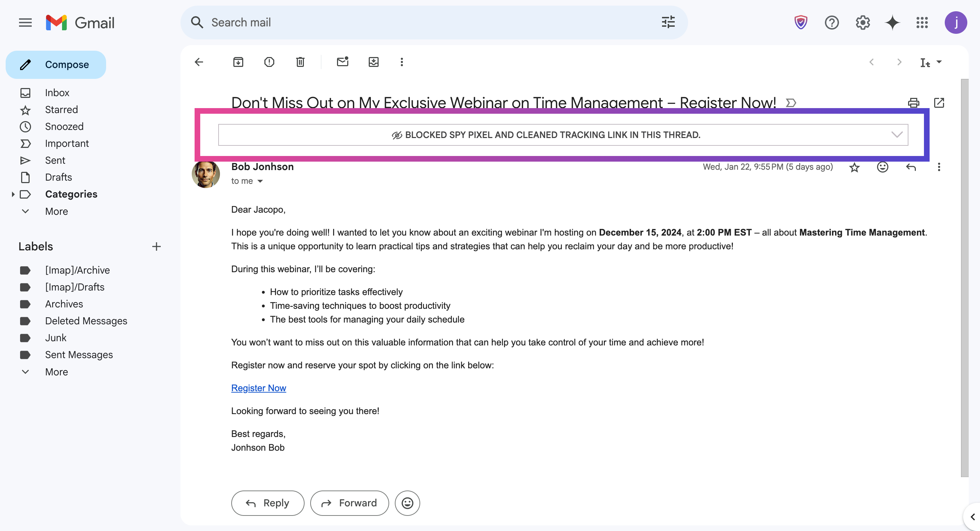Expand the blocked spy pixel banner
Viewport: 980px width, 531px height.
(897, 135)
